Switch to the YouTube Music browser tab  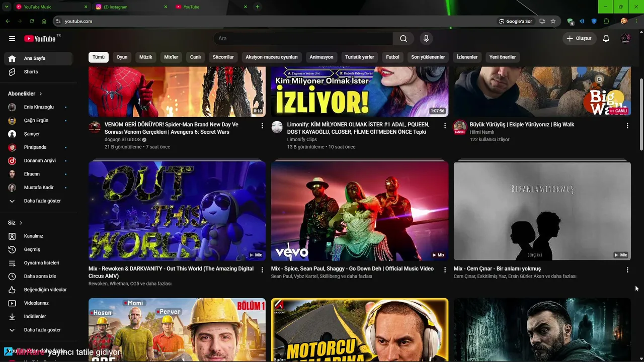pos(52,7)
